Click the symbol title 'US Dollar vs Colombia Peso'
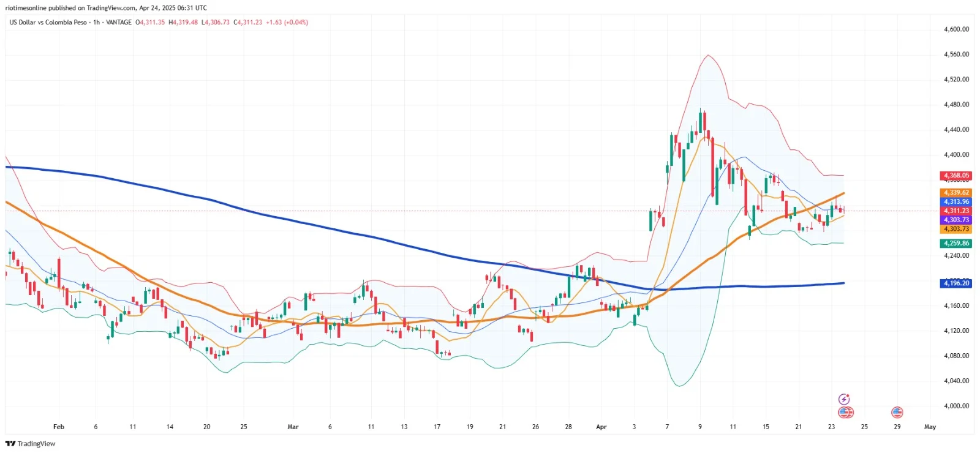Screen dimensions: 980x453 48,23
